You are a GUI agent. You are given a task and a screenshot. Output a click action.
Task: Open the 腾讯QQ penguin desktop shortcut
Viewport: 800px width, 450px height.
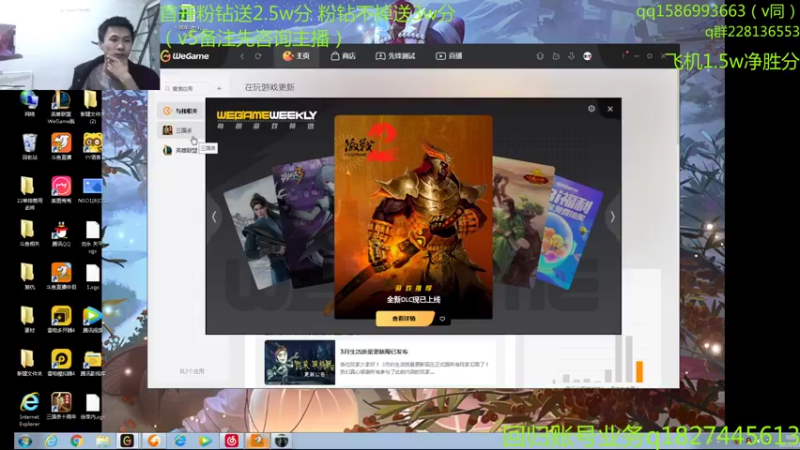pos(61,233)
